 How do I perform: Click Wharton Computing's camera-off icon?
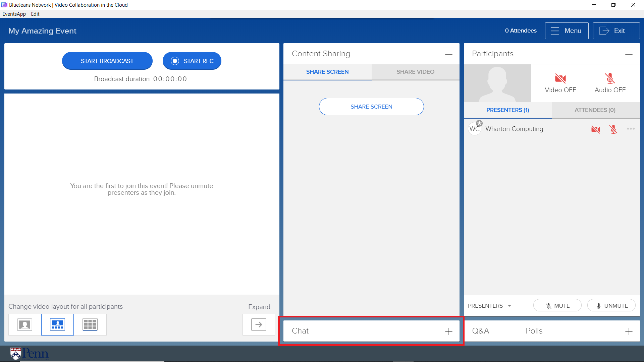596,129
